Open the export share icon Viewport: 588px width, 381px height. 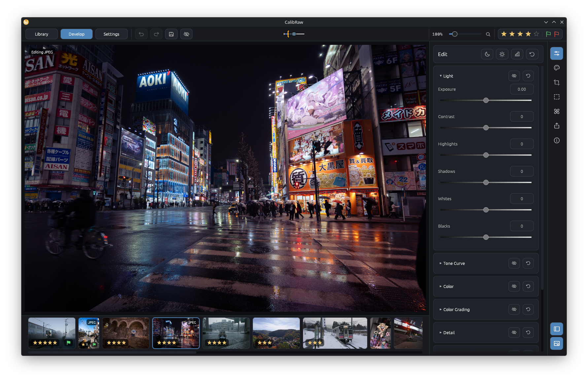[x=557, y=126]
